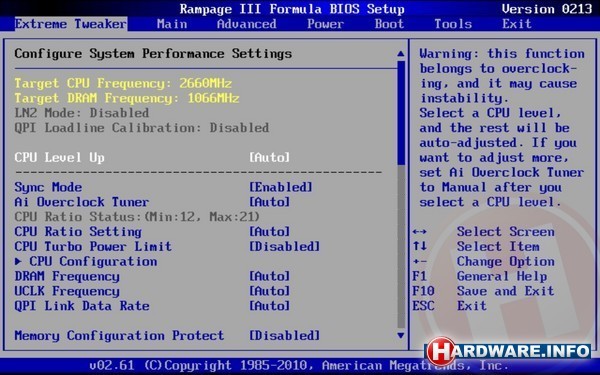Change UCLK Frequency [Auto] value
Screen dimensions: 600x375
(269, 291)
